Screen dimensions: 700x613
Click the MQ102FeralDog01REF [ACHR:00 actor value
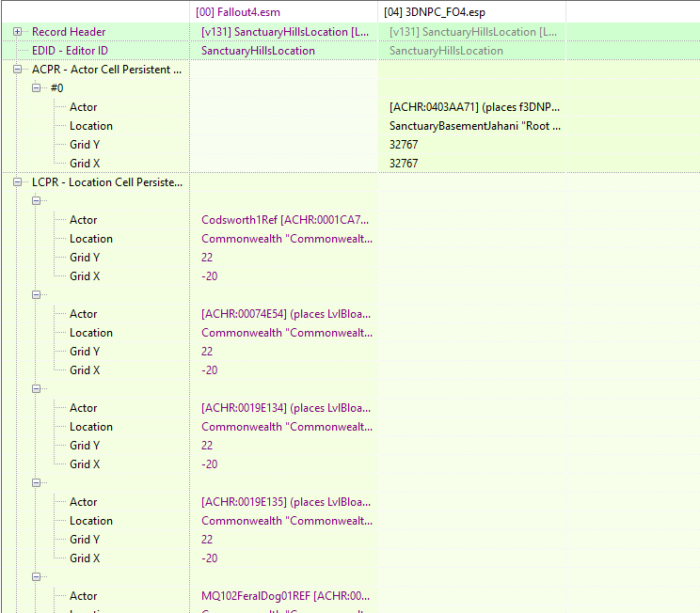click(285, 595)
